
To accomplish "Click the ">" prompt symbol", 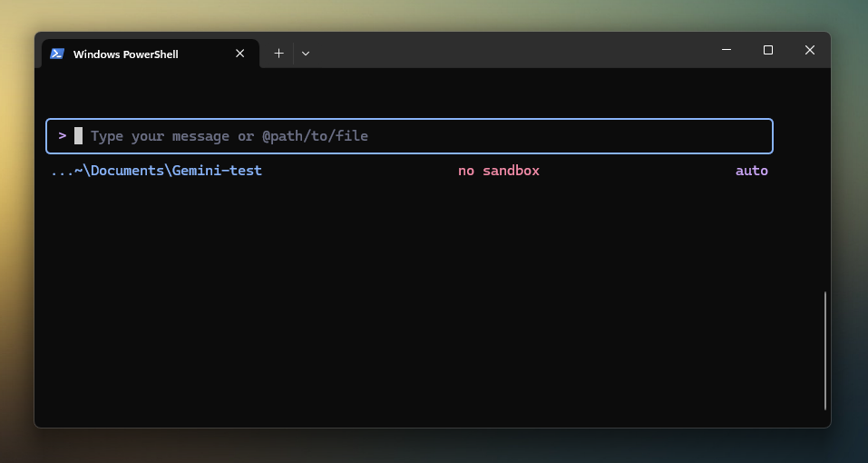I will click(63, 135).
